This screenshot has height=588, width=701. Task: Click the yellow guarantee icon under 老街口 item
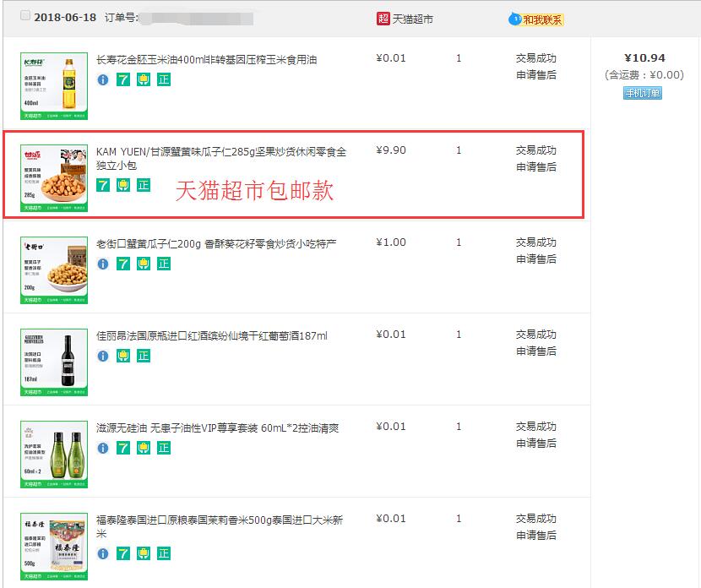coord(144,264)
